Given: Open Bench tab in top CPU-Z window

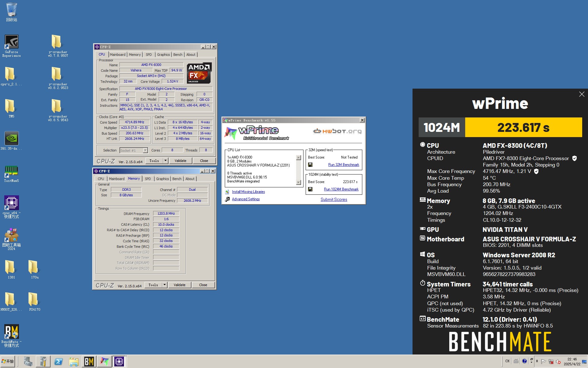Looking at the screenshot, I should click(178, 55).
